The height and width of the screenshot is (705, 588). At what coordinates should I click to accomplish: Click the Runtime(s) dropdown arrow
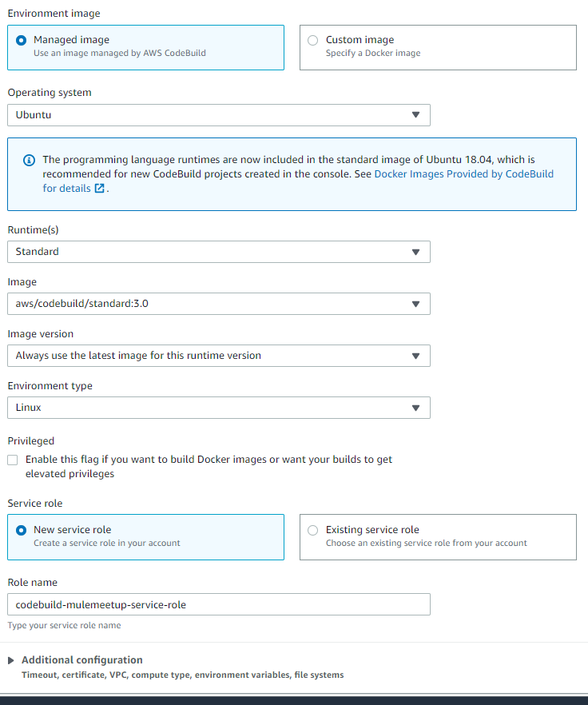(415, 252)
